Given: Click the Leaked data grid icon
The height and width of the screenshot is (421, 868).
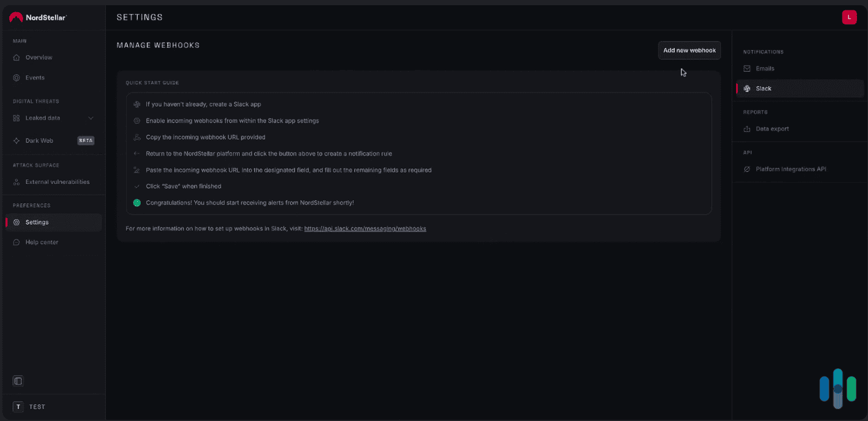Looking at the screenshot, I should click(x=16, y=118).
